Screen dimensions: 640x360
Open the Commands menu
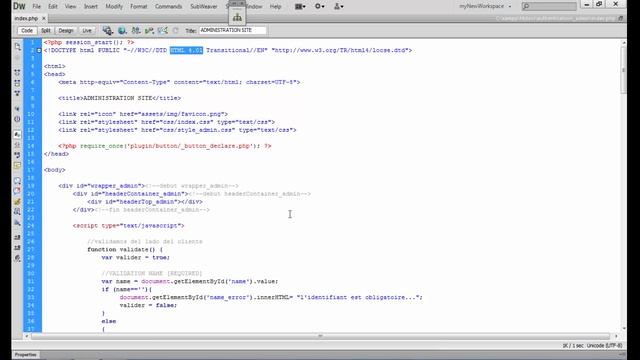tap(169, 7)
